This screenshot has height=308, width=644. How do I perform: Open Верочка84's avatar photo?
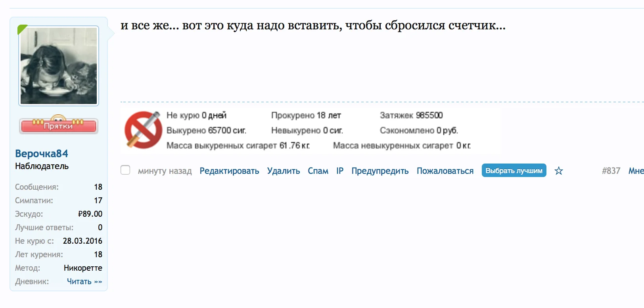pyautogui.click(x=59, y=66)
